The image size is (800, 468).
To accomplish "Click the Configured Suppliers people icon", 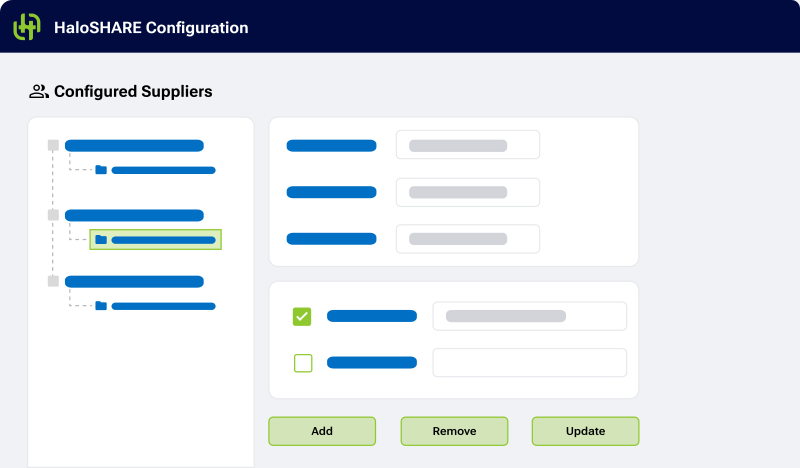I will tap(38, 92).
